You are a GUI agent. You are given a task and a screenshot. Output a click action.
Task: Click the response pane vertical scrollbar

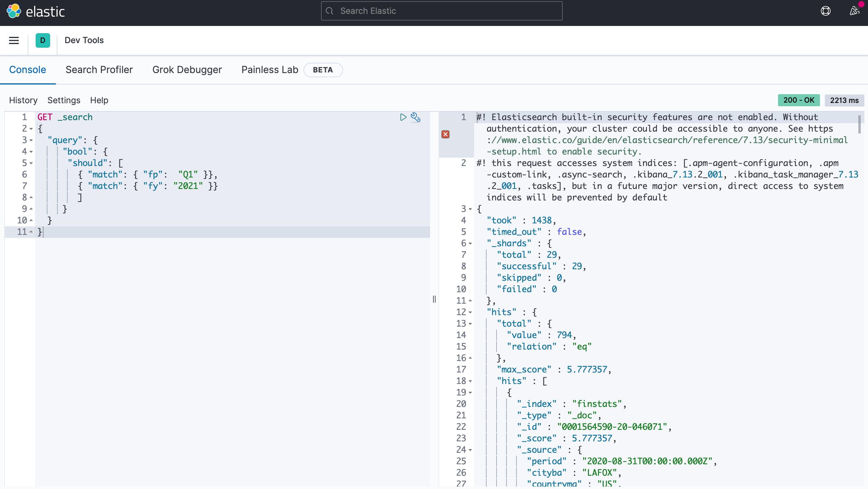click(x=859, y=125)
